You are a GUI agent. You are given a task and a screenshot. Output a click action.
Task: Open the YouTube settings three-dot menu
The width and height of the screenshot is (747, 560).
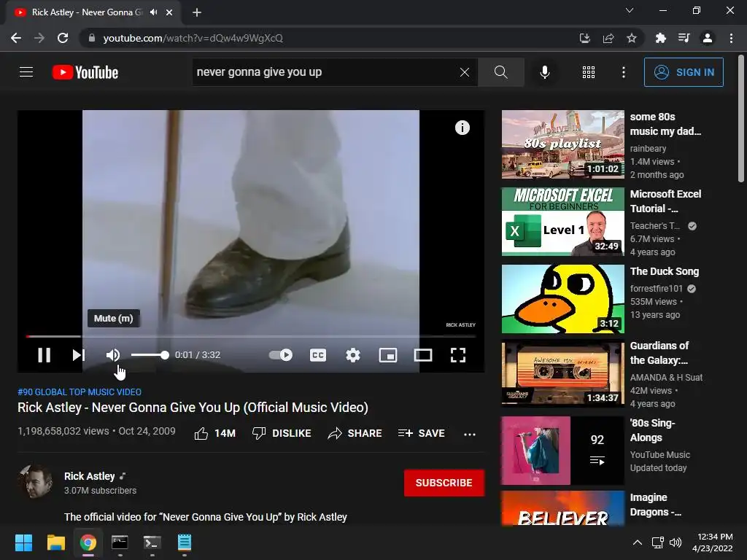pos(623,72)
